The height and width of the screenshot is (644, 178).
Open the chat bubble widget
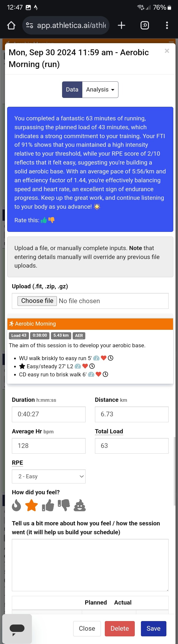(x=17, y=628)
